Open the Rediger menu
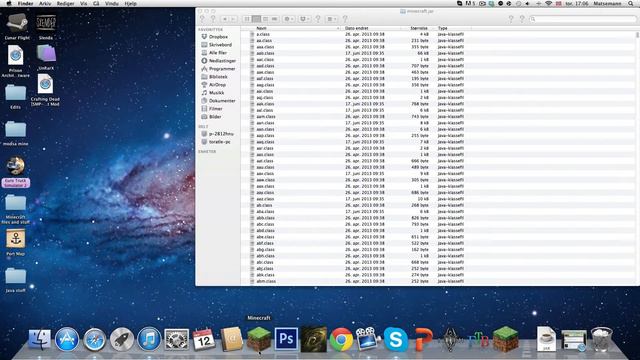 65,3
